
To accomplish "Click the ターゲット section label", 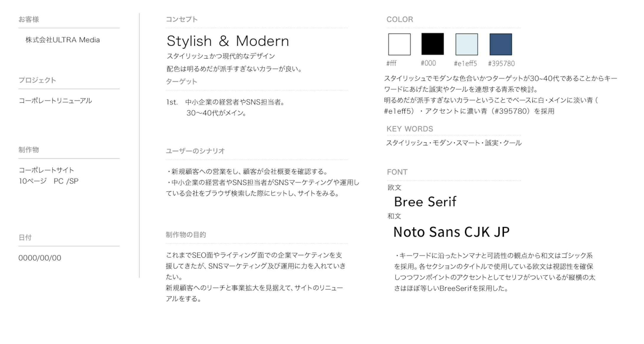I will click(181, 82).
